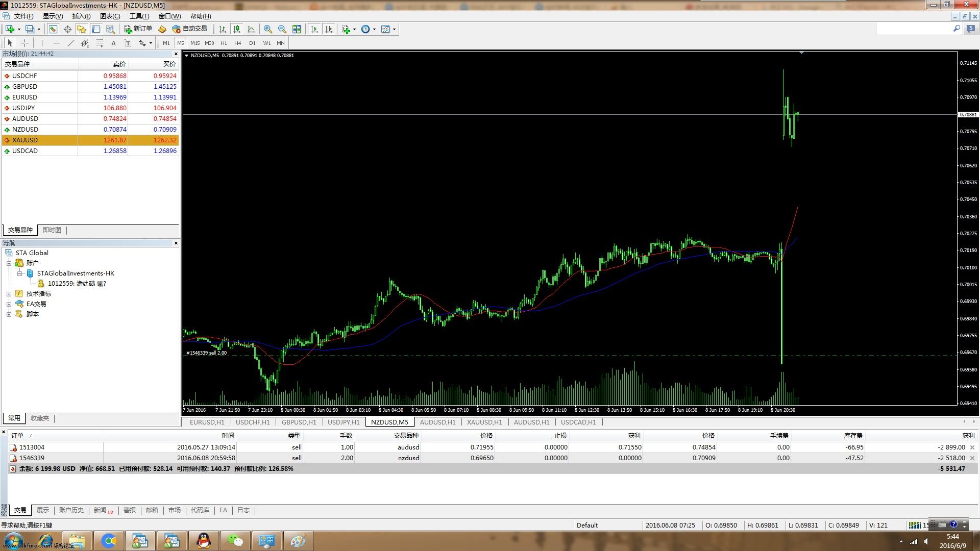Viewport: 980px width, 551px height.
Task: Select the text A tool
Action: [113, 43]
